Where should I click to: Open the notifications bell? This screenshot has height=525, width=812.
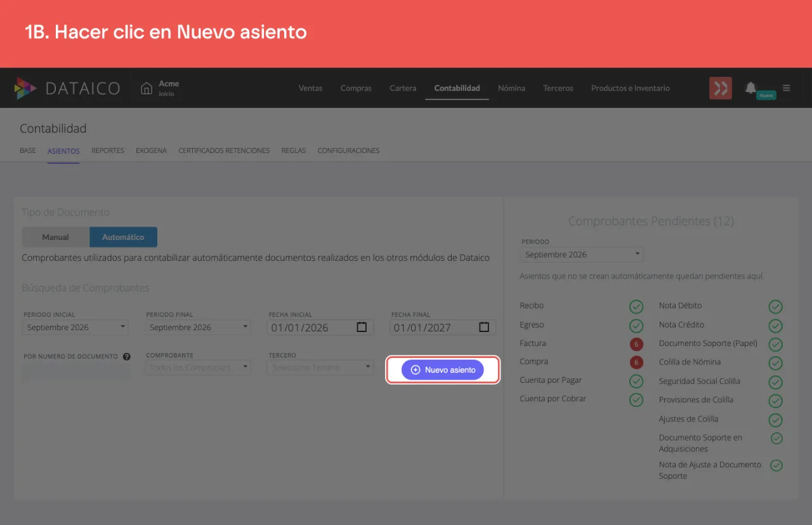[x=751, y=88]
